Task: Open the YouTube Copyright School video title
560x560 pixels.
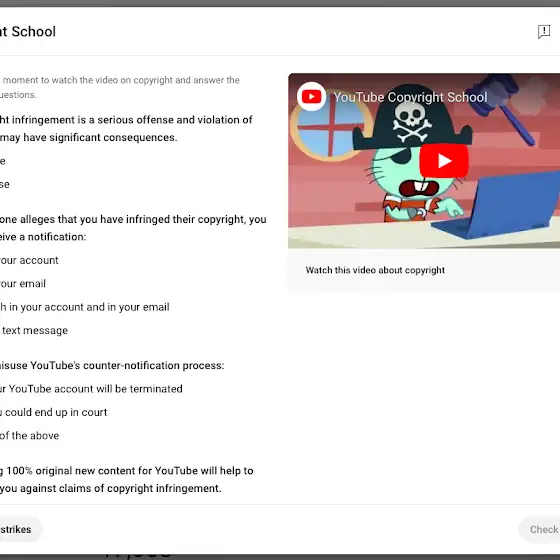Action: tap(410, 97)
